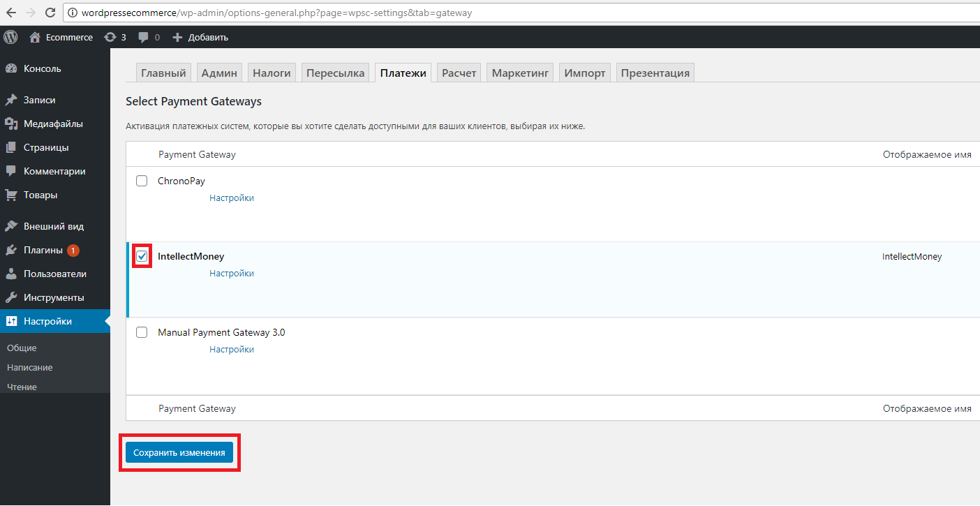Open Консоль dashboard in sidebar

tap(42, 68)
